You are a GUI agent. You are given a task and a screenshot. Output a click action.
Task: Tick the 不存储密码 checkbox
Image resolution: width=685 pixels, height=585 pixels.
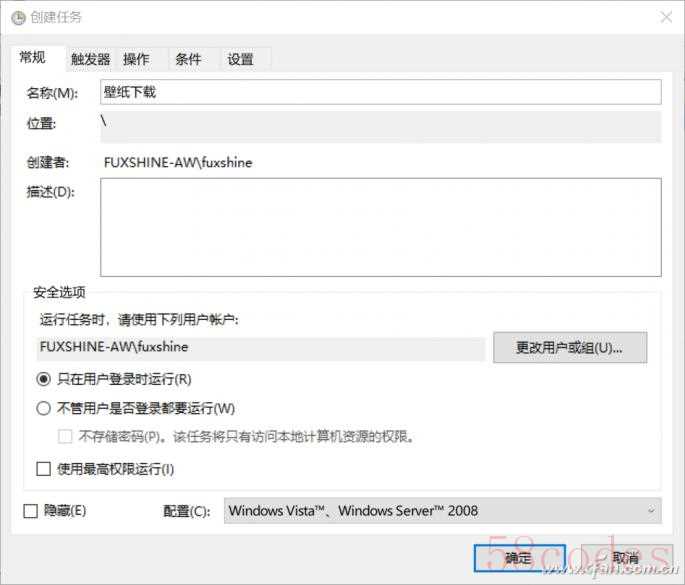click(65, 436)
